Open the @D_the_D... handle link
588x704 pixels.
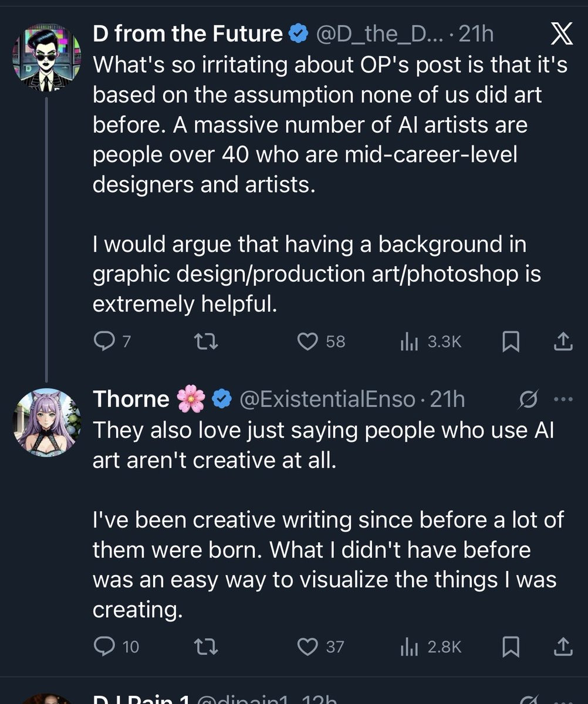coord(380,35)
